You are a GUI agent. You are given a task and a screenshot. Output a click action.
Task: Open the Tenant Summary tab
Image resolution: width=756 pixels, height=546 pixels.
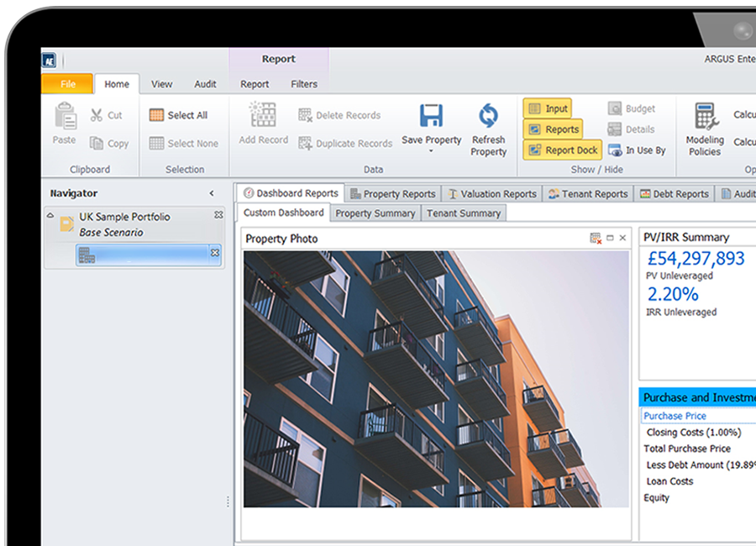pos(464,213)
